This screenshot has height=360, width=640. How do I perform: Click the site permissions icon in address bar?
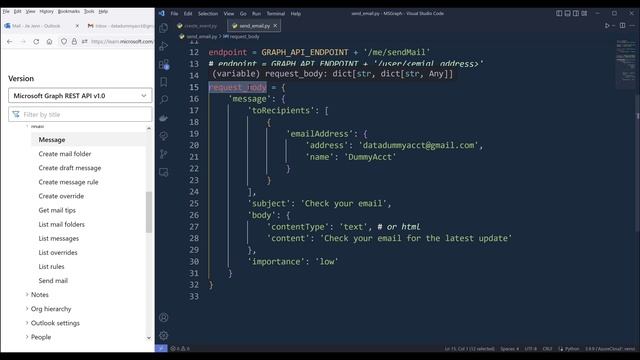[x=84, y=41]
